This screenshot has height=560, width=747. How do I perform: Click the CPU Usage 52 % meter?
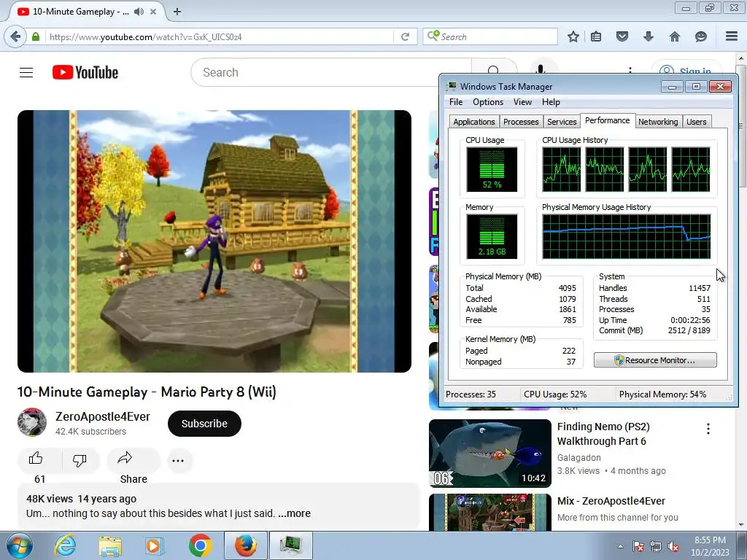[492, 169]
